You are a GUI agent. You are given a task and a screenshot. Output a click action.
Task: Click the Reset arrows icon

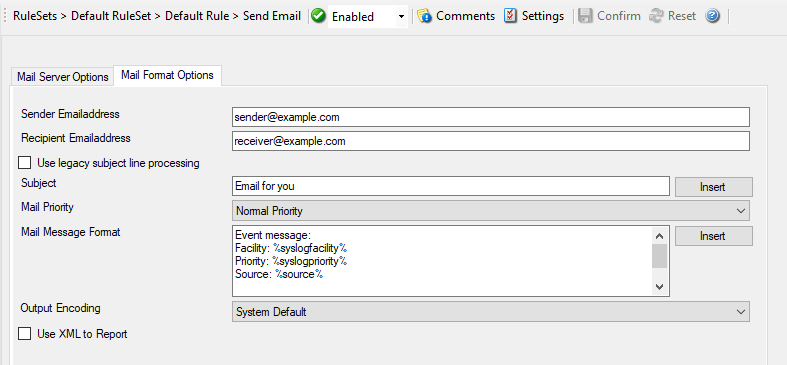click(656, 16)
